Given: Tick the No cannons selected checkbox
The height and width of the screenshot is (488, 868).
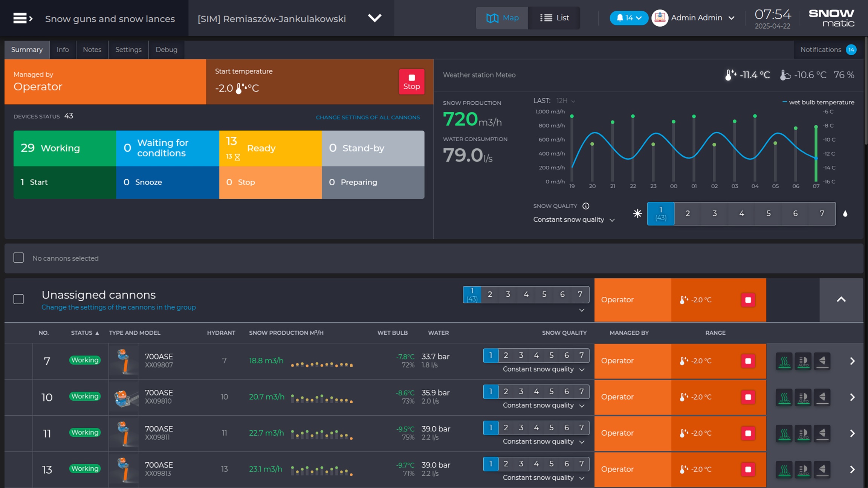Looking at the screenshot, I should (x=18, y=258).
